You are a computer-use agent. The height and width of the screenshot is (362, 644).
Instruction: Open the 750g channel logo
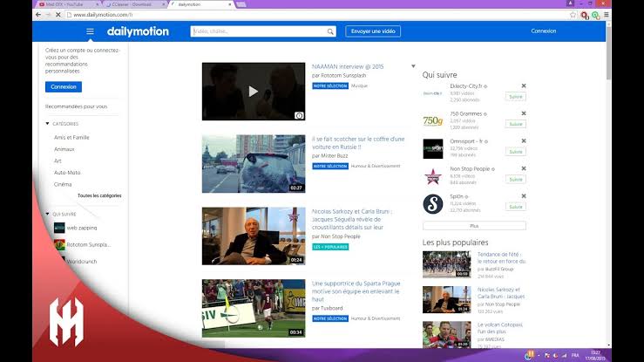tap(433, 120)
